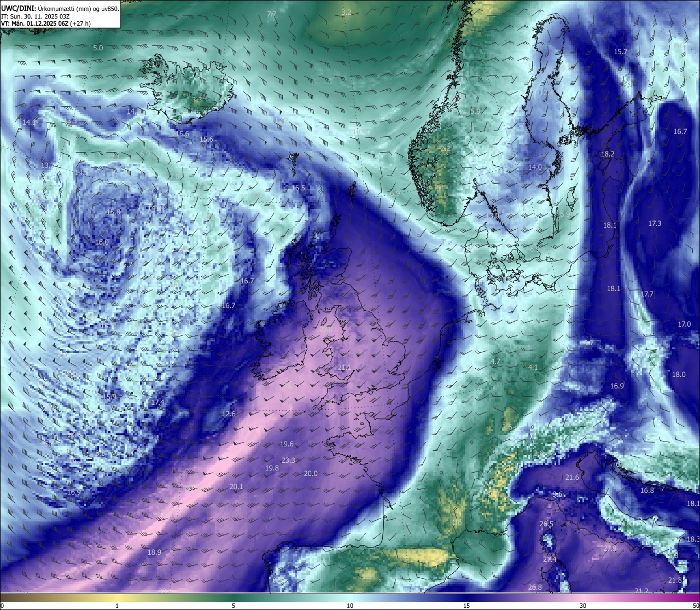
Task: Click the 15 tick label on the legend
Action: (x=466, y=606)
